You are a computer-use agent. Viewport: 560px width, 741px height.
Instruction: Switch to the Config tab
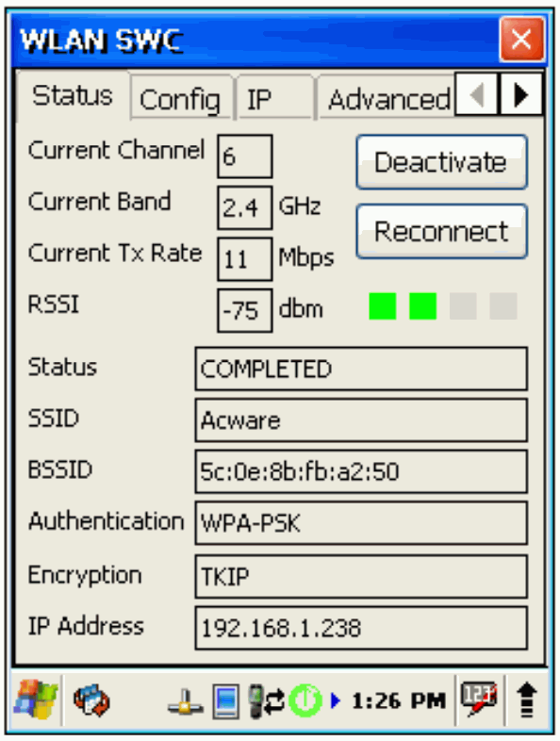tap(181, 97)
